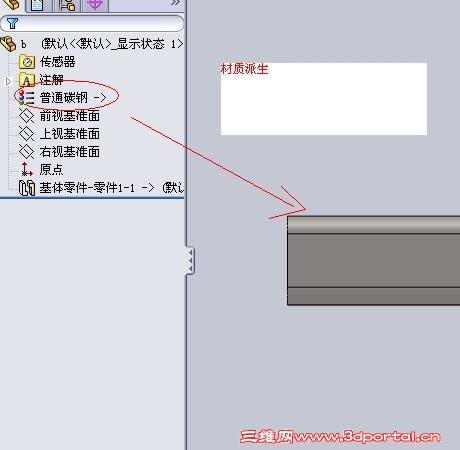
Task: Open the FeatureManager design tree tab
Action: click(x=13, y=5)
